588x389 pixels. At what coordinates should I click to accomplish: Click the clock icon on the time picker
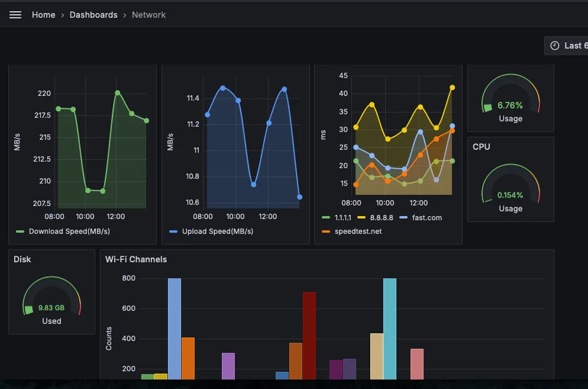click(554, 45)
